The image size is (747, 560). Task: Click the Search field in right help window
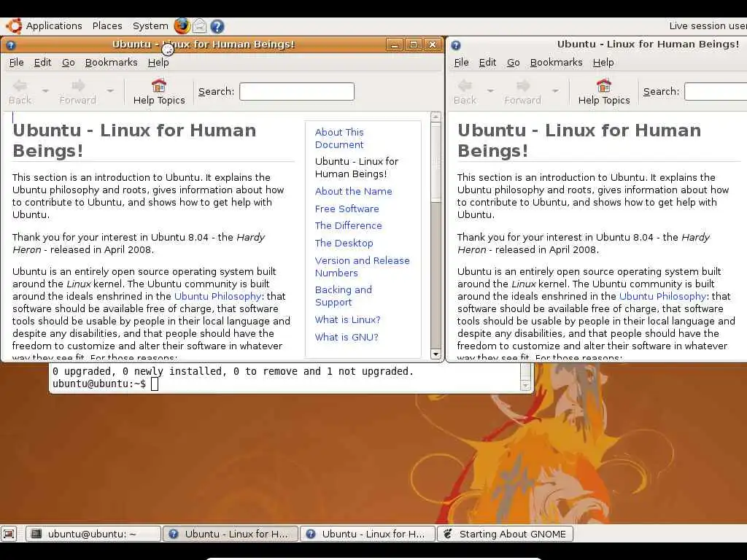click(716, 91)
